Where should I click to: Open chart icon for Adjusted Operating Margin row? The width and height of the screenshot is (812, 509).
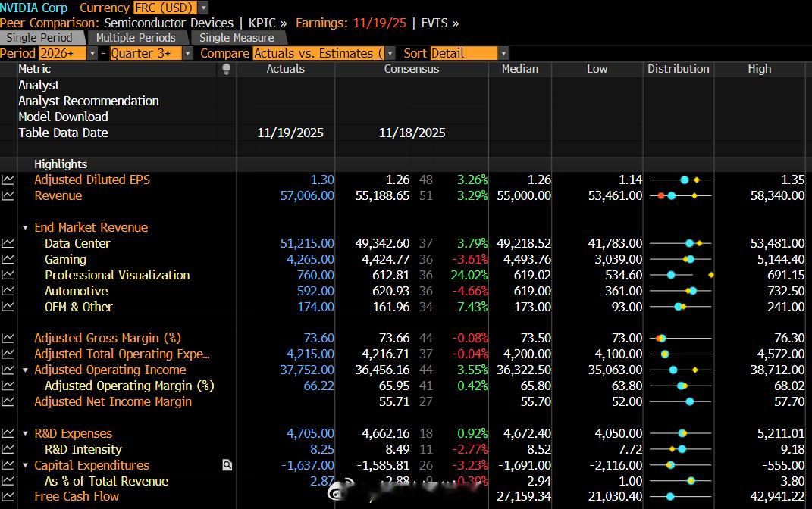(8, 386)
